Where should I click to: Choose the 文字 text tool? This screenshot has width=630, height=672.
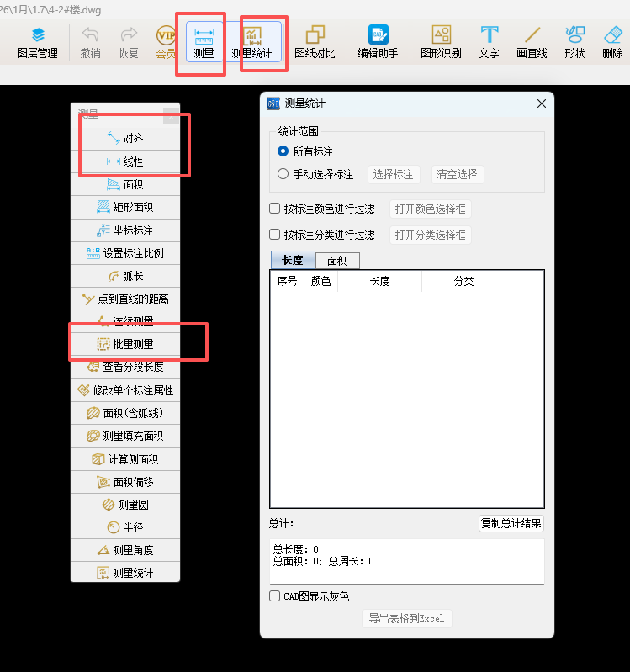point(489,42)
